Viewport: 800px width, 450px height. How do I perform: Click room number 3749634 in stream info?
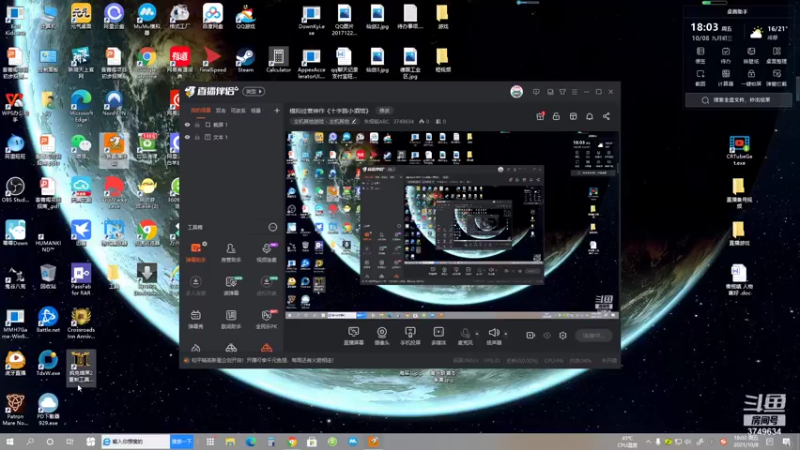click(403, 121)
